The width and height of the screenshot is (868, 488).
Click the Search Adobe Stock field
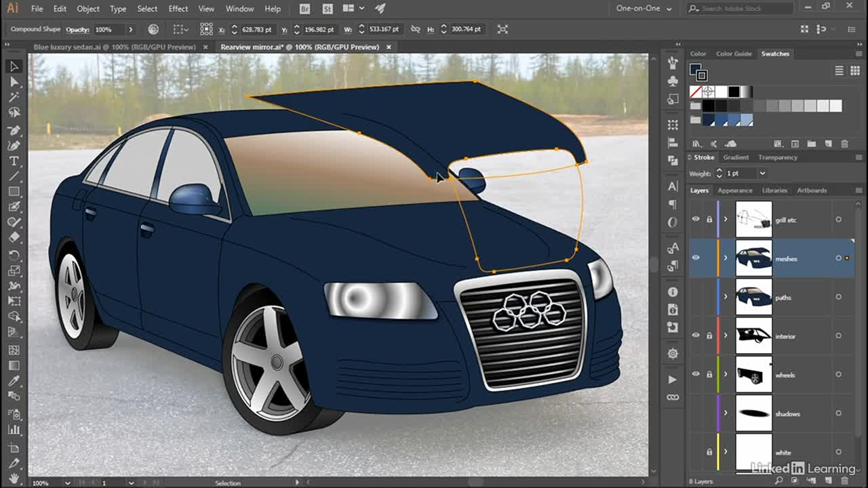coord(740,9)
